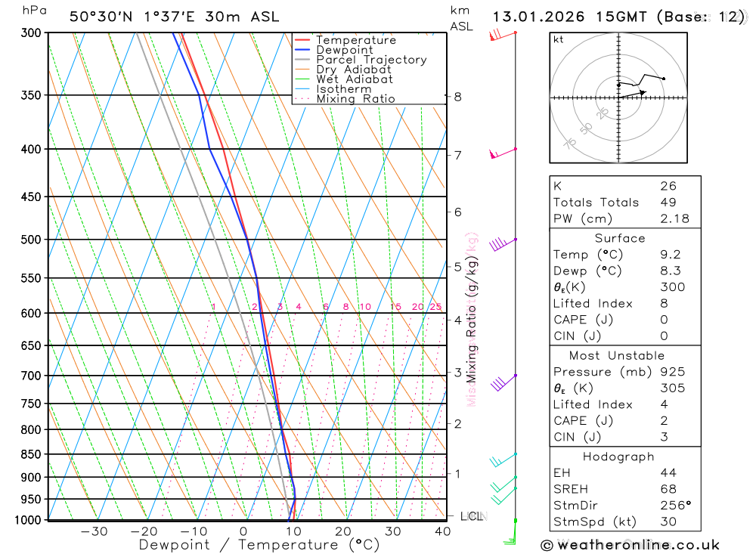756x554 pixels.
Task: Click the "Hodograph" section heading
Action: (x=618, y=457)
